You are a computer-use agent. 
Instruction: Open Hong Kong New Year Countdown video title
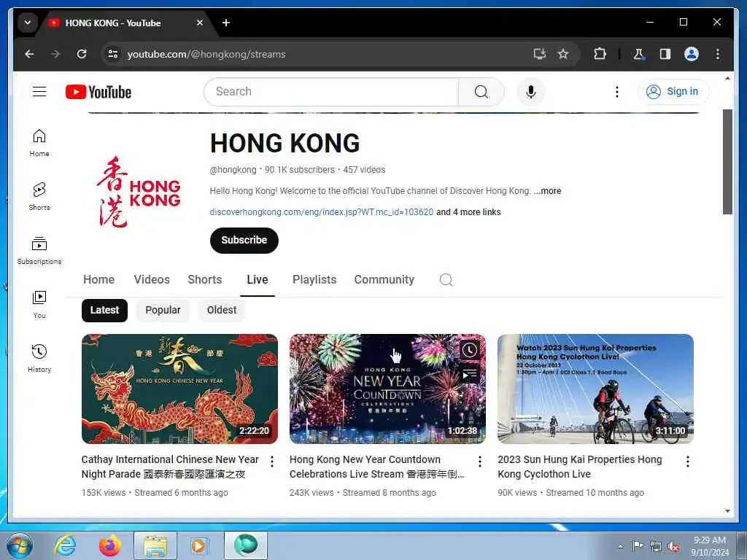click(376, 467)
